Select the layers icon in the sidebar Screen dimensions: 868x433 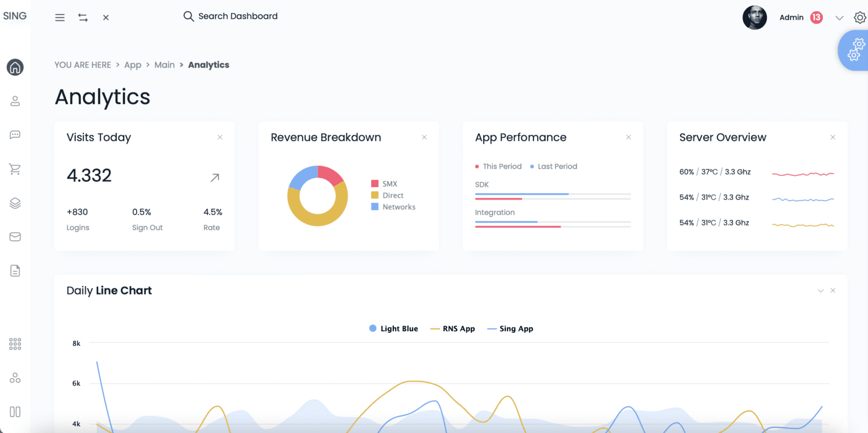coord(15,202)
